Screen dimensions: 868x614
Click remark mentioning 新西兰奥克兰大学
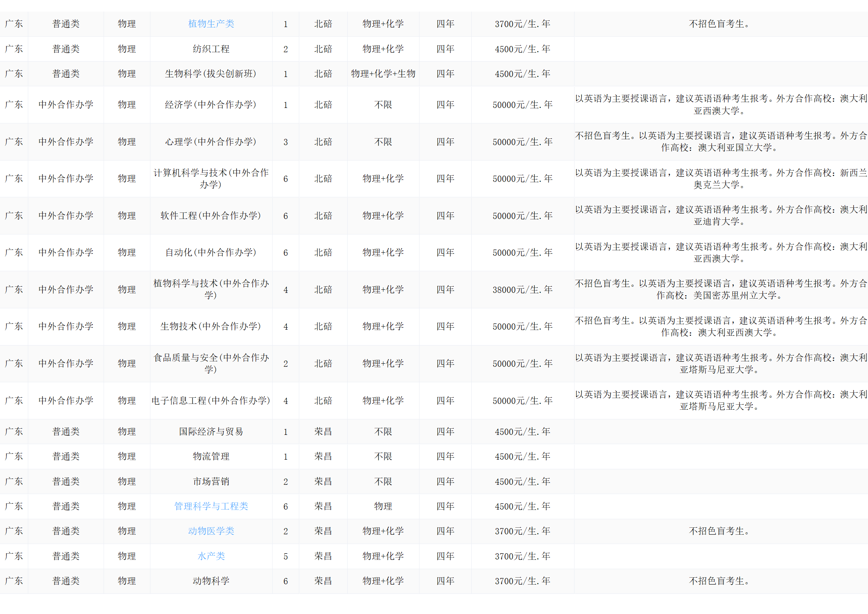[721, 179]
